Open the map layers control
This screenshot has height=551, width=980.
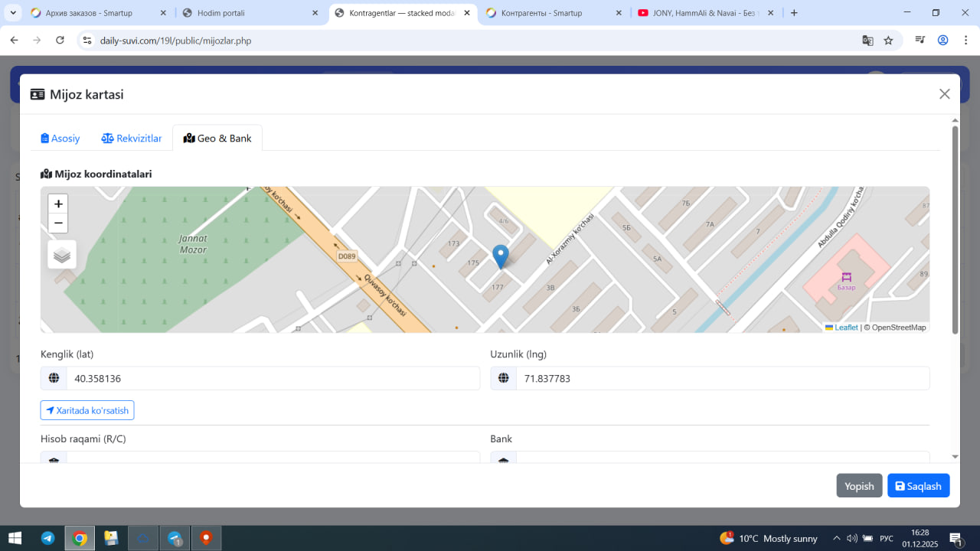tap(62, 255)
